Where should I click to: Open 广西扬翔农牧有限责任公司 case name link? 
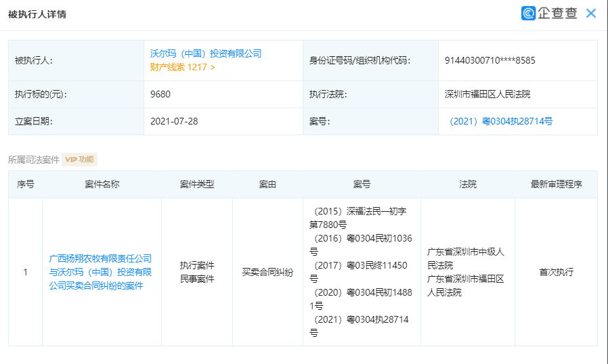tap(100, 272)
